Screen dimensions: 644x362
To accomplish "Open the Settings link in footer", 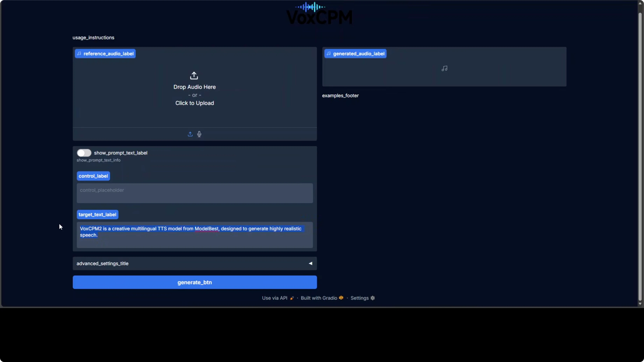I will [359, 298].
